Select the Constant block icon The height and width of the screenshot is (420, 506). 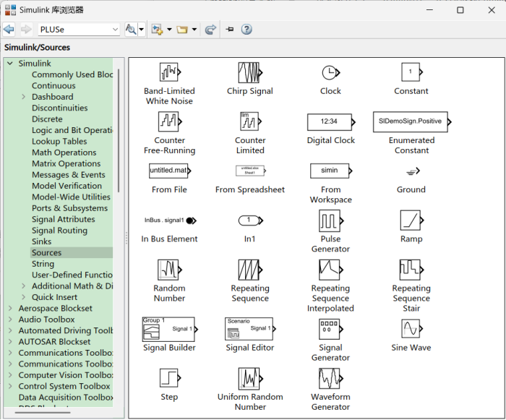click(412, 72)
